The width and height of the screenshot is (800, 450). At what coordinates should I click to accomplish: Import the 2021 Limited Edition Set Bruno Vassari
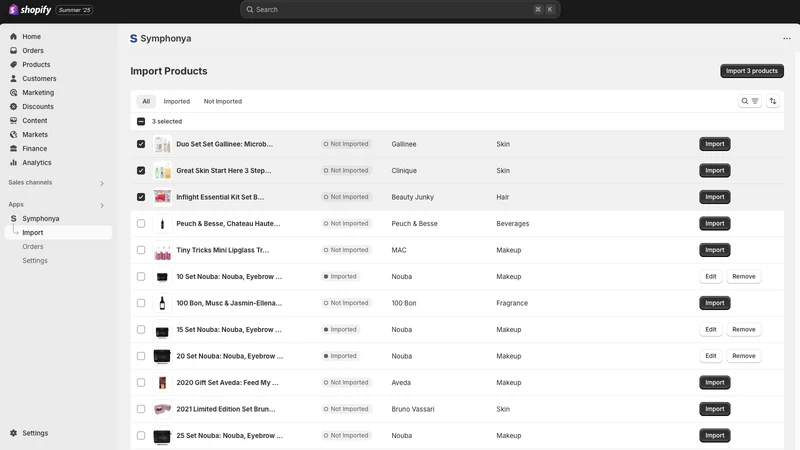[x=715, y=409]
